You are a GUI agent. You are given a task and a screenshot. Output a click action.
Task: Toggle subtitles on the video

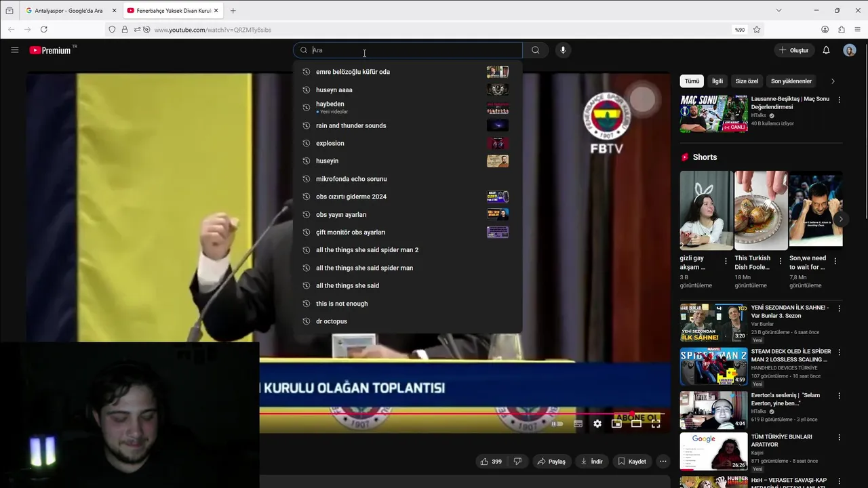pyautogui.click(x=578, y=424)
